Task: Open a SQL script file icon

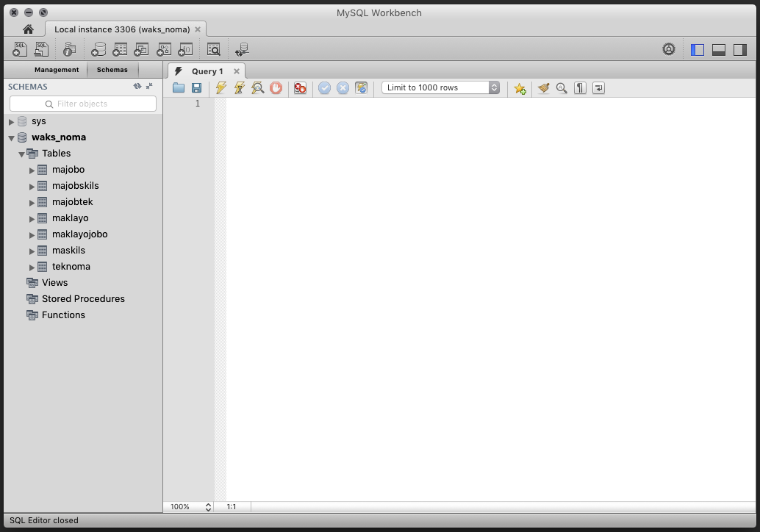Action: tap(42, 49)
